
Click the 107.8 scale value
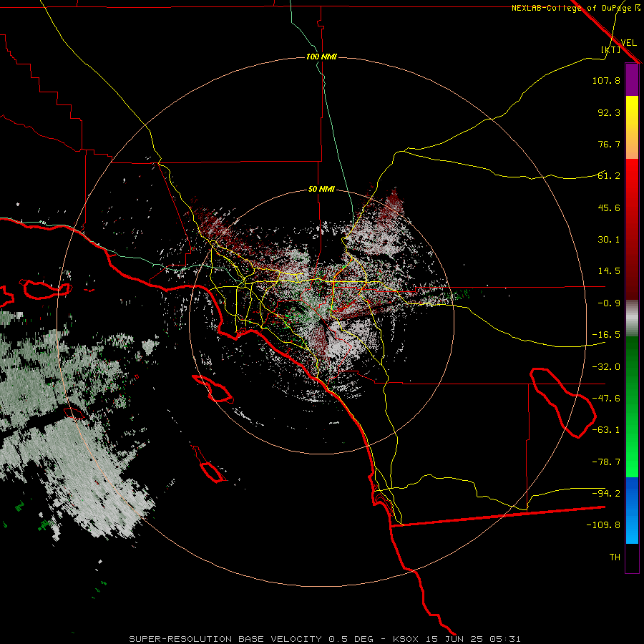coord(606,80)
